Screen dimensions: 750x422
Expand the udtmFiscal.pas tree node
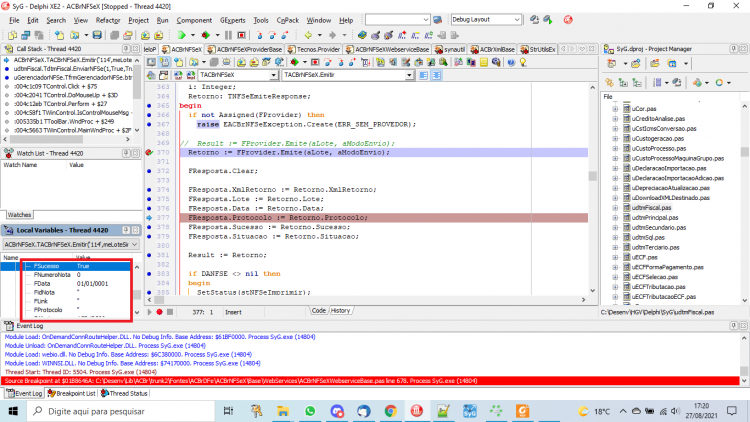pyautogui.click(x=615, y=208)
